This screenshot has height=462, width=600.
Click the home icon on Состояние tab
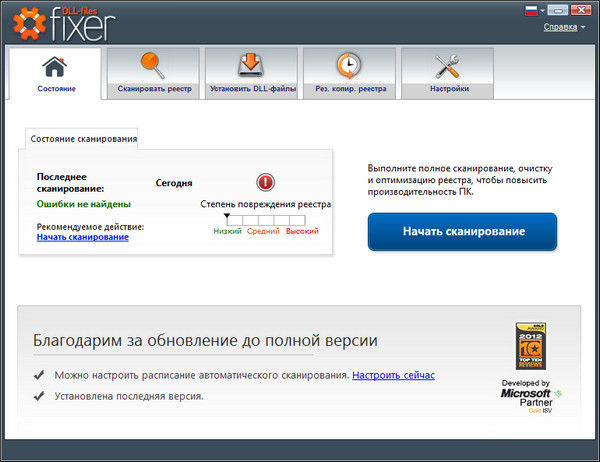pos(54,67)
